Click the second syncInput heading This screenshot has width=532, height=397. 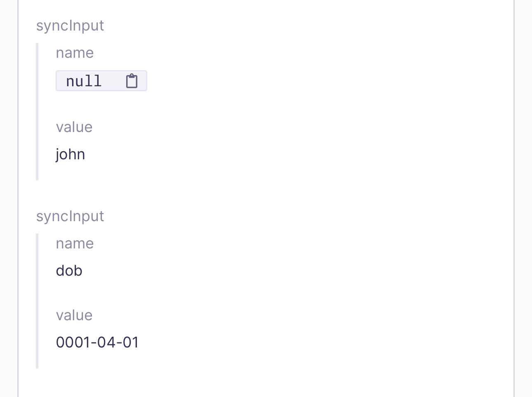(70, 216)
